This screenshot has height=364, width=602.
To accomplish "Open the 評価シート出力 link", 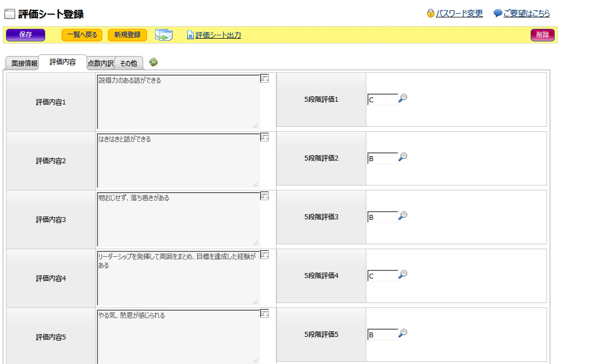I will coord(218,35).
